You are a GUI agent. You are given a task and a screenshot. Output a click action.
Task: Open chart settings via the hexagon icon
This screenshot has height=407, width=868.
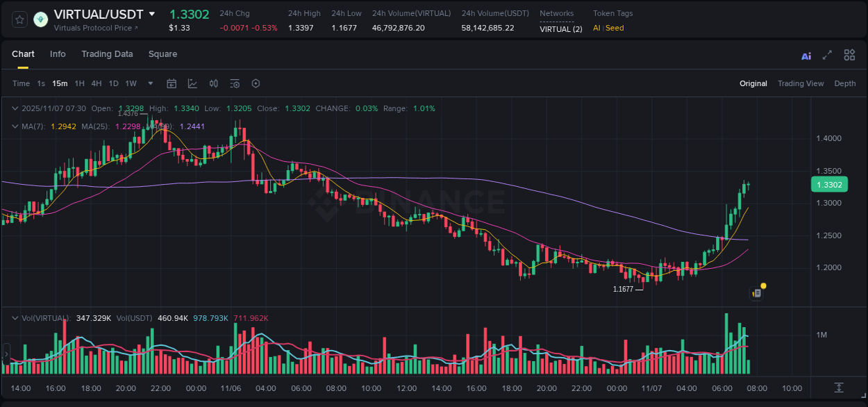pos(256,83)
